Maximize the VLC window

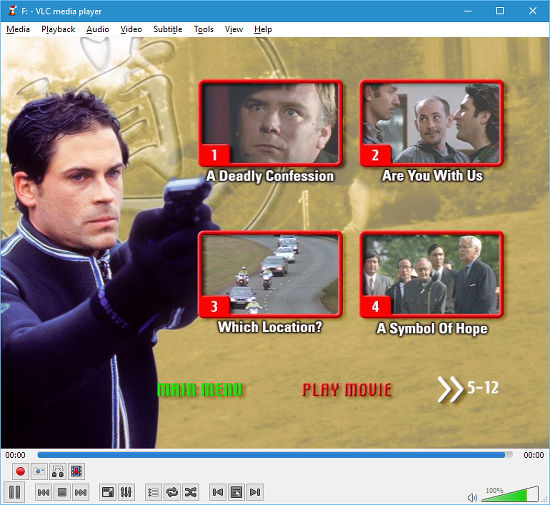pos(500,11)
